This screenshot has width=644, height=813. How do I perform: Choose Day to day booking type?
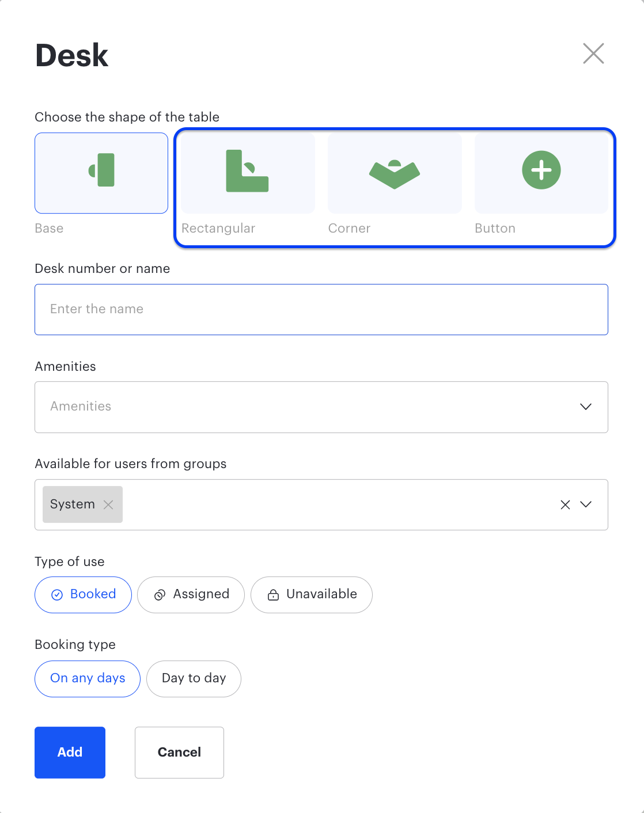[x=194, y=679]
